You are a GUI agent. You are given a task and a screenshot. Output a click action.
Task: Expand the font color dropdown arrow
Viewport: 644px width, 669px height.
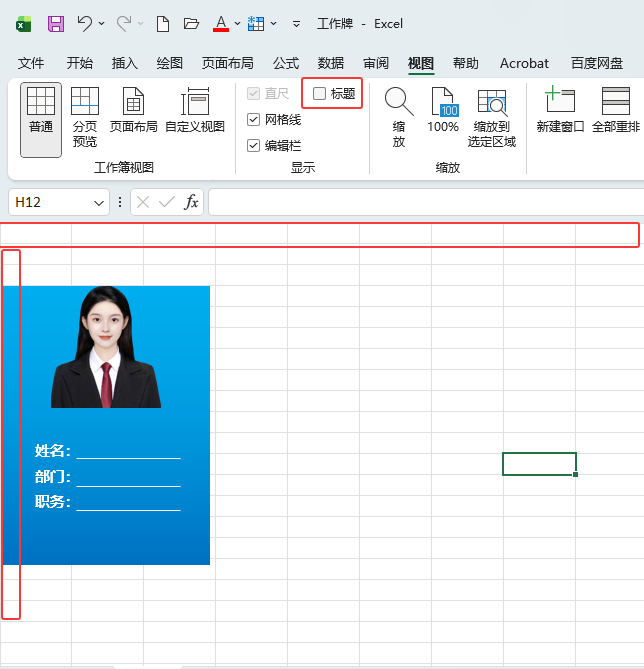(x=238, y=23)
